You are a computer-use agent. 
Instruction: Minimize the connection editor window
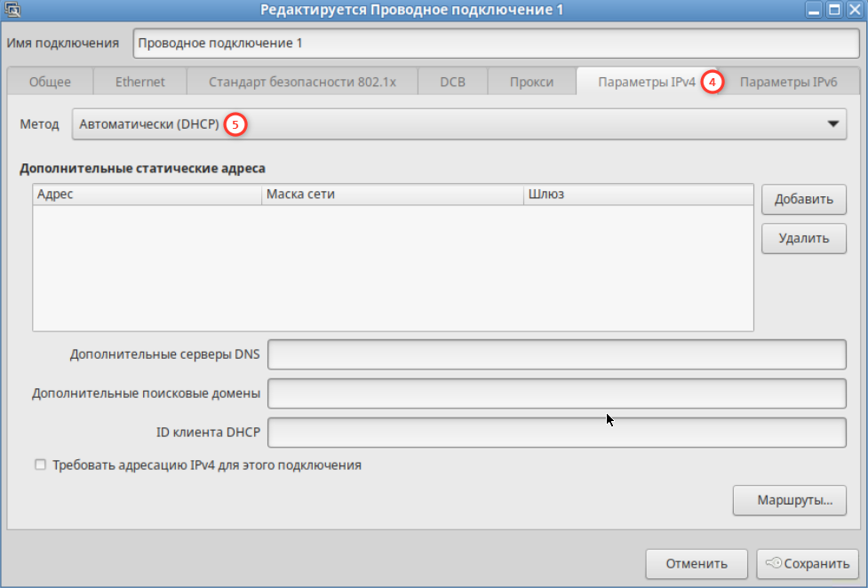pos(813,10)
